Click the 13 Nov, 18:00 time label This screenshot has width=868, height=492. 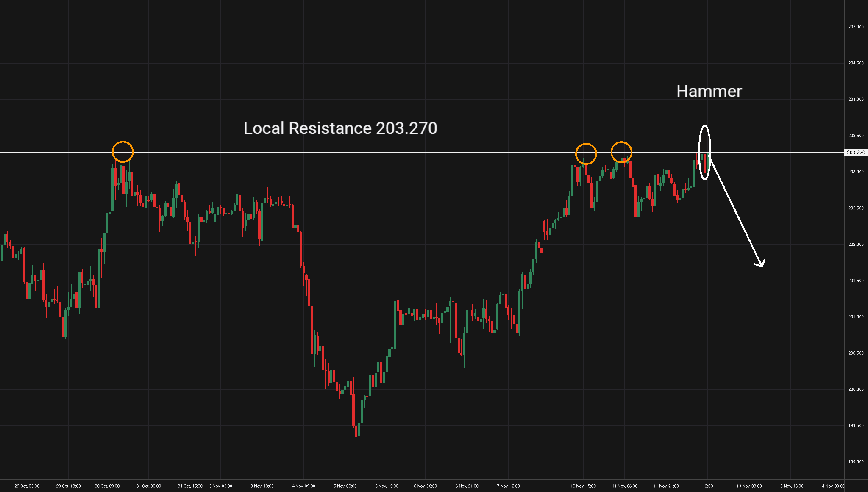790,486
